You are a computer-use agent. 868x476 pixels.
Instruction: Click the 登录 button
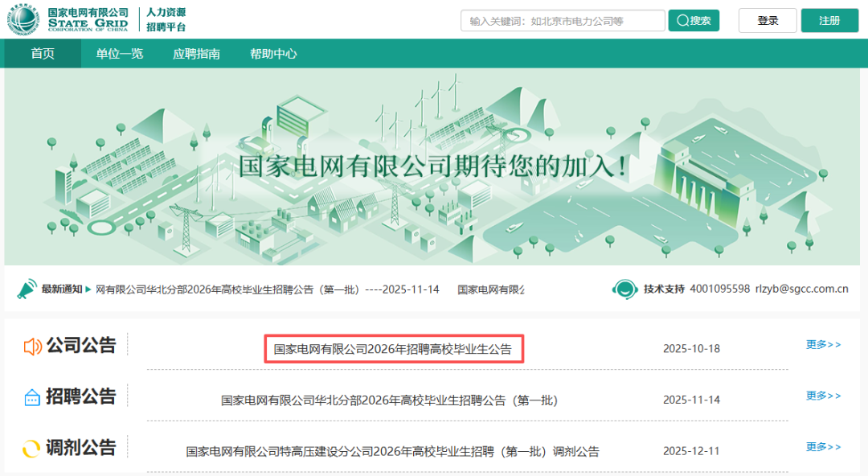click(767, 19)
